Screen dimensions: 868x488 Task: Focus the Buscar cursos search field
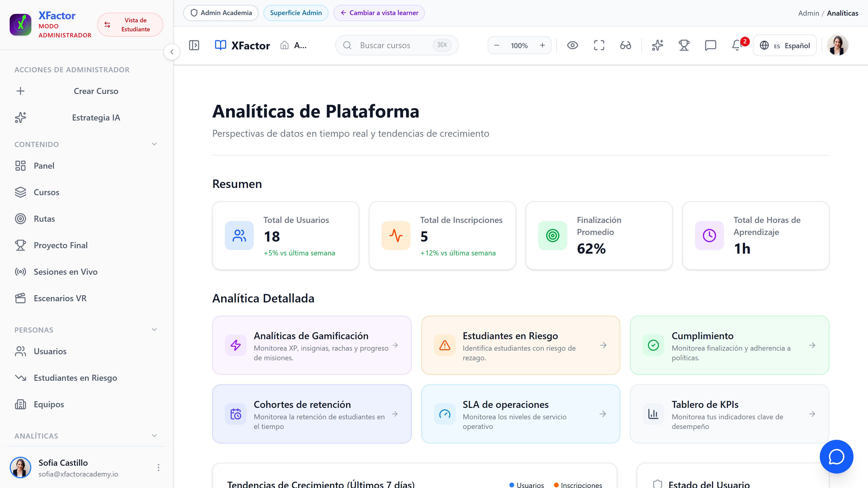[x=397, y=45]
